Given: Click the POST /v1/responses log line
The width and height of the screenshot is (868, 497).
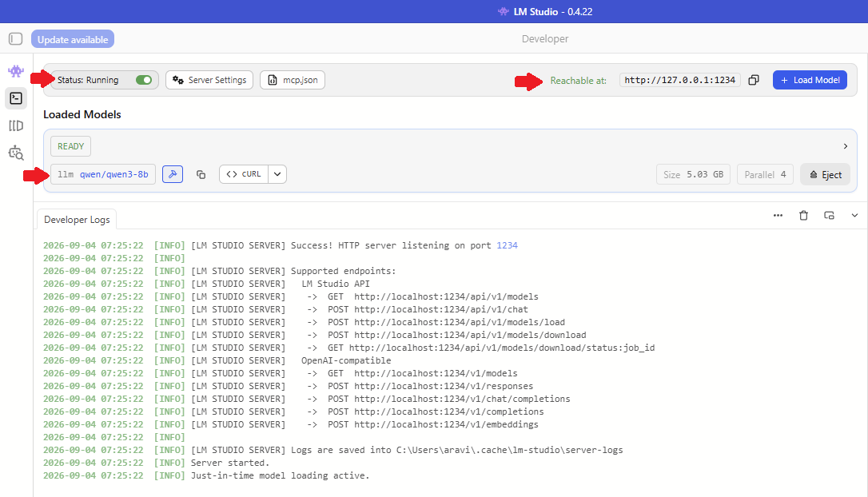Looking at the screenshot, I should coord(288,386).
